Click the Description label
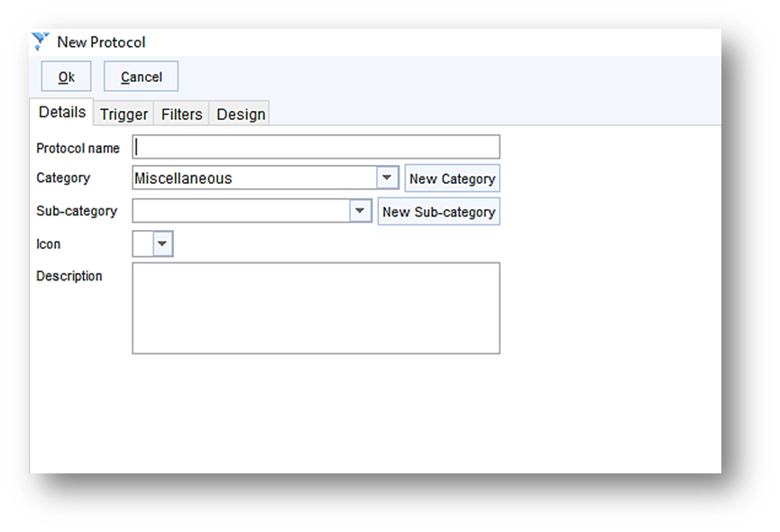The image size is (780, 532). point(69,277)
